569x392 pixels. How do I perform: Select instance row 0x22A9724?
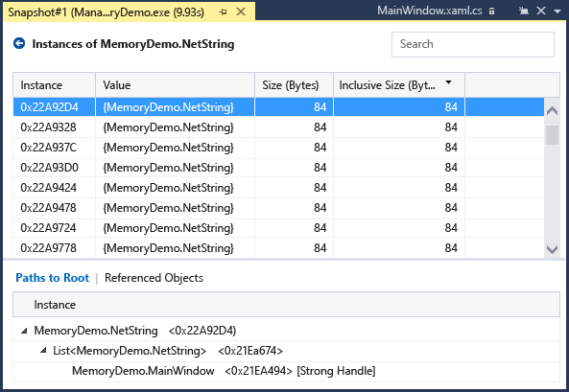click(x=278, y=228)
